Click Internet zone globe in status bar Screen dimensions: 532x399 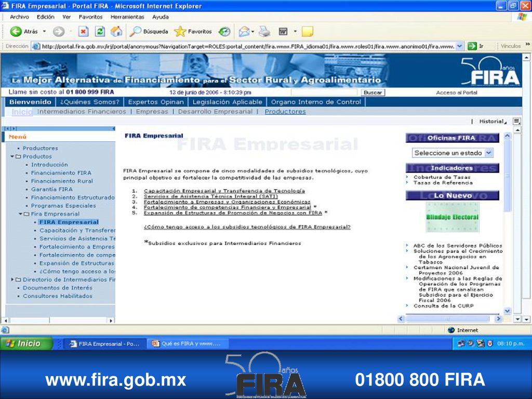click(451, 330)
